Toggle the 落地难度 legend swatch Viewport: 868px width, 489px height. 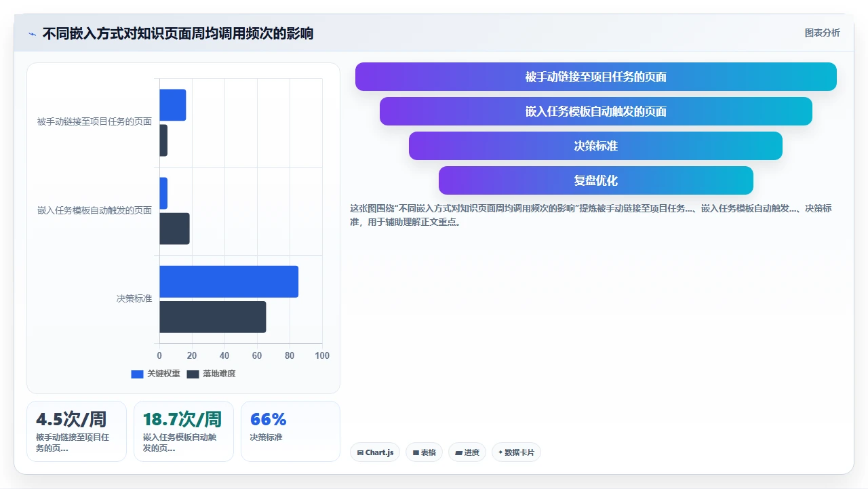click(x=193, y=374)
